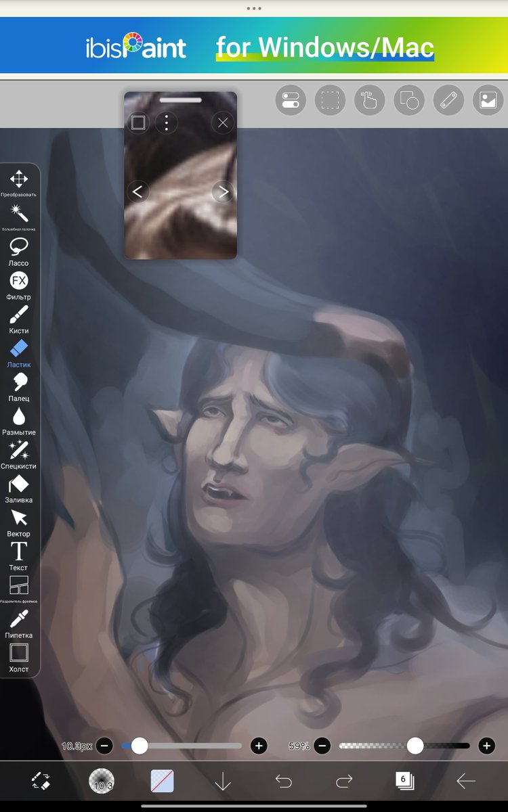The height and width of the screenshot is (812, 508).
Task: Undo the last stroke
Action: pos(283,782)
